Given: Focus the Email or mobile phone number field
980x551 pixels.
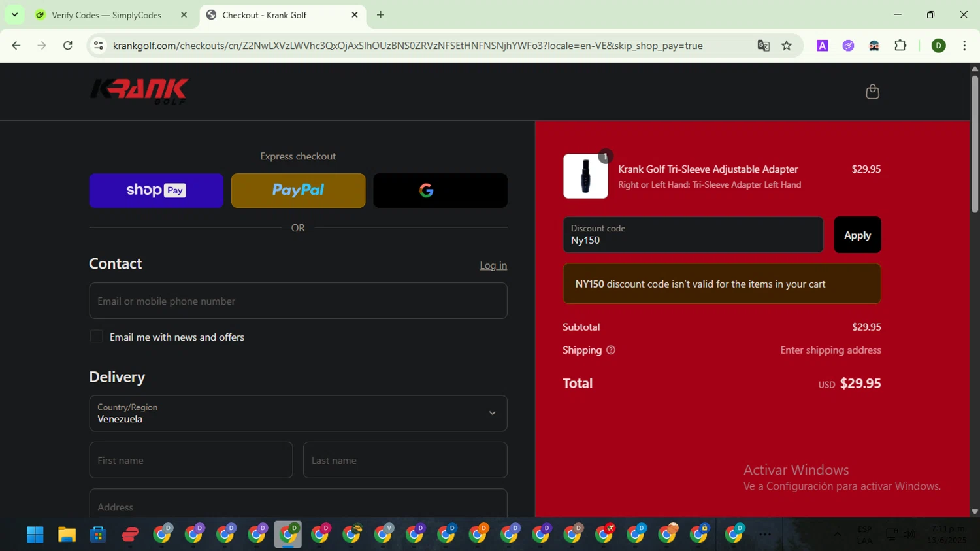Looking at the screenshot, I should (x=298, y=301).
